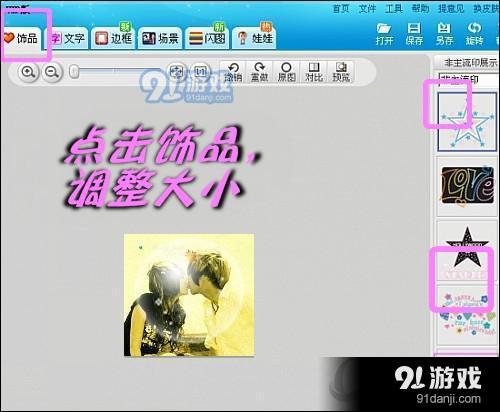Click the zoom out magnifier icon
Viewport: 500px width, 412px height.
(x=52, y=72)
